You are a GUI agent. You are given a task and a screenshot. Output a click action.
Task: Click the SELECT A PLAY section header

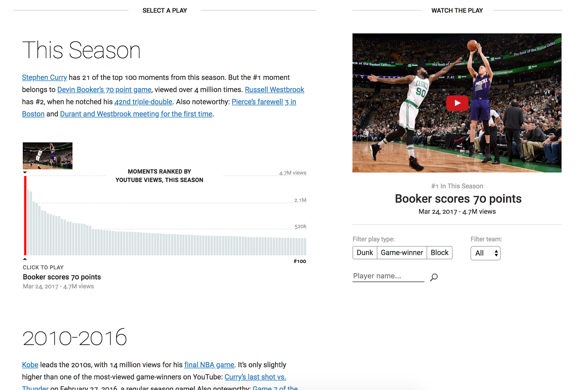(165, 11)
